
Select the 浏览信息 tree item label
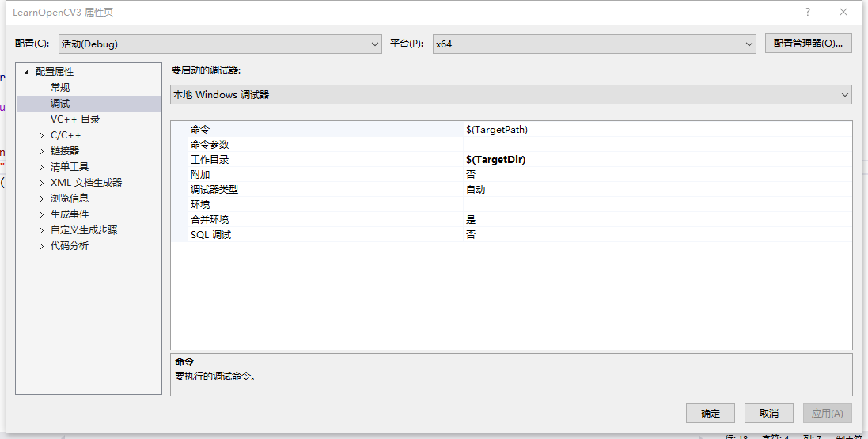pos(70,199)
